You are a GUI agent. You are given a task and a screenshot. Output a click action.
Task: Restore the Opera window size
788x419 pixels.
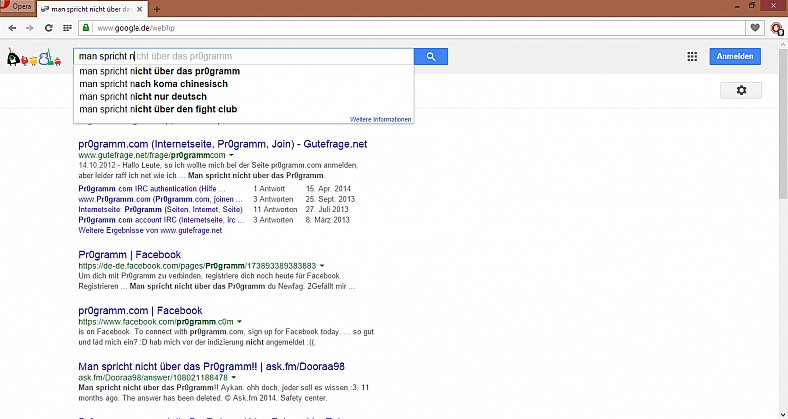click(x=752, y=6)
